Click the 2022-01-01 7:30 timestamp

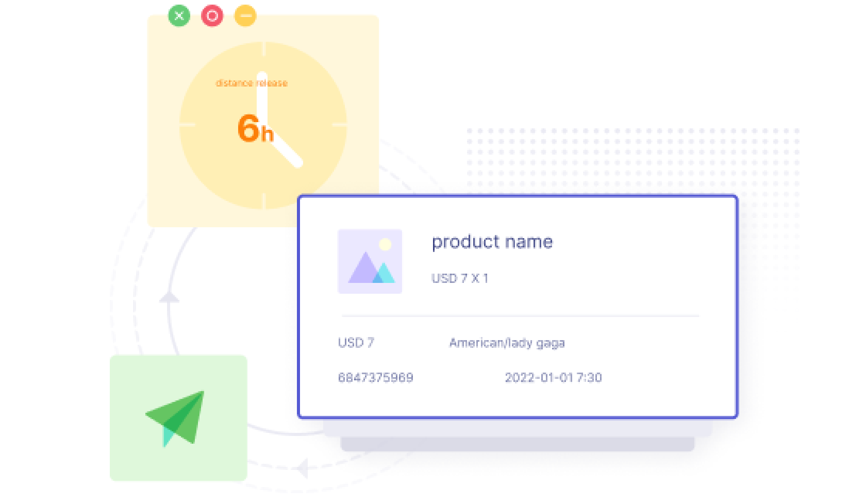(x=553, y=378)
